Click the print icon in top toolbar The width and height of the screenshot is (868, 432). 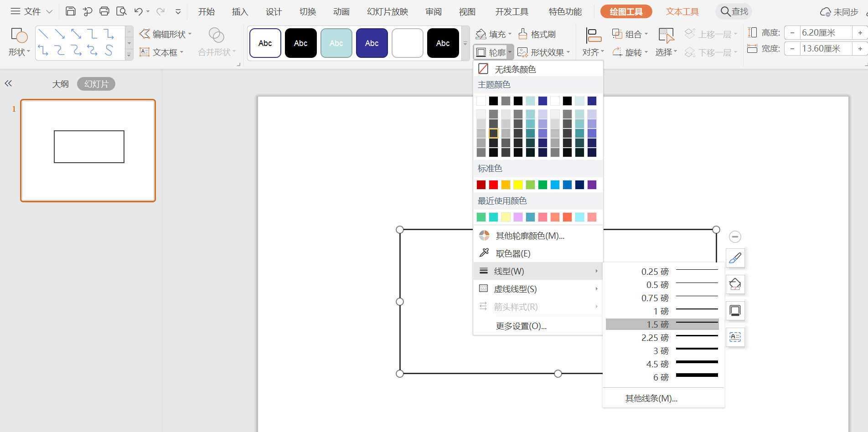(104, 11)
